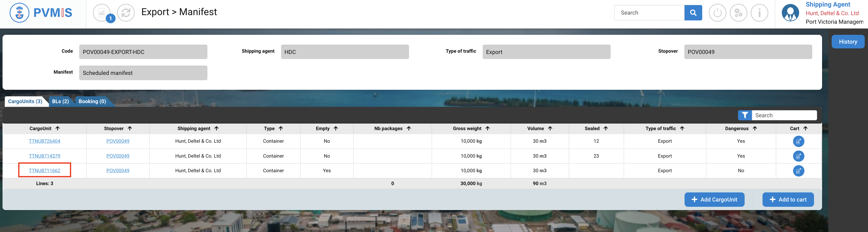Click the History button
The width and height of the screenshot is (868, 232).
click(x=848, y=42)
